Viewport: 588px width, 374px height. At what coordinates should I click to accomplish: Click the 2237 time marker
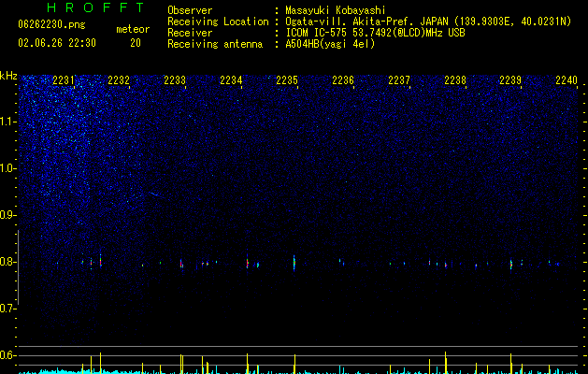click(x=399, y=80)
